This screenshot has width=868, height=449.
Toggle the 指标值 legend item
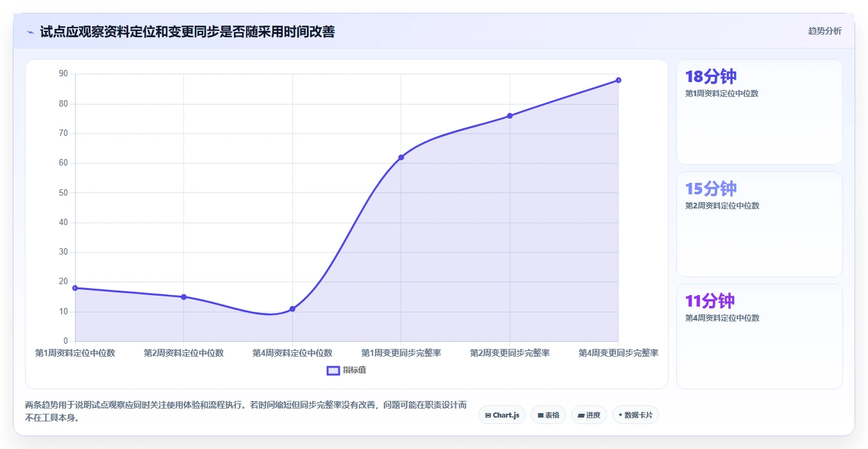tap(346, 370)
